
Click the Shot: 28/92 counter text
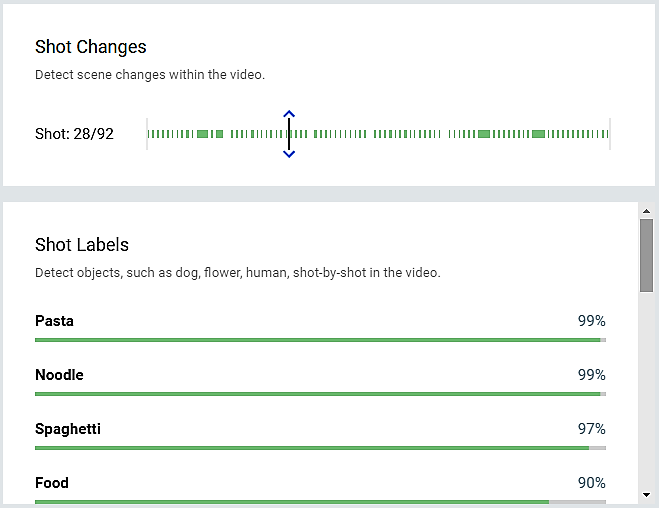coord(74,134)
